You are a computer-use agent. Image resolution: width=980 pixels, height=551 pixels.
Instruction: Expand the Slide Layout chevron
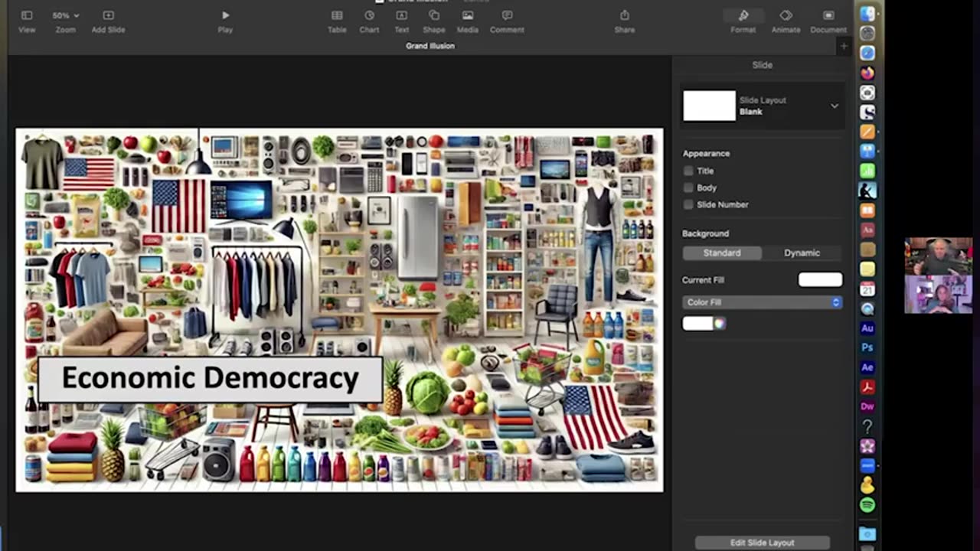click(x=835, y=106)
